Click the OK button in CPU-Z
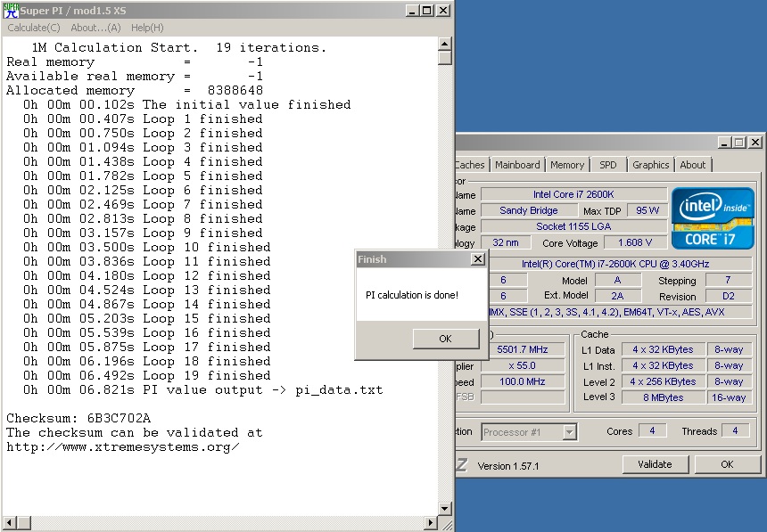 tap(728, 464)
